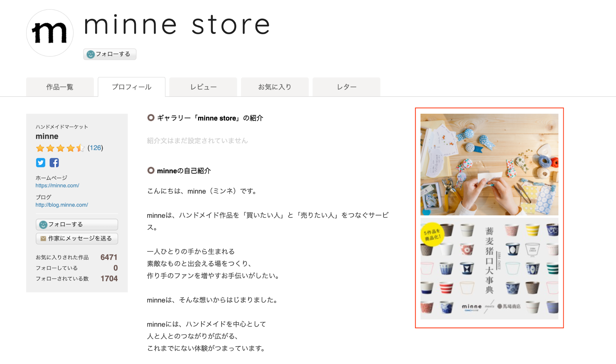
Task: Click the envelope icon on message button
Action: [x=43, y=239]
